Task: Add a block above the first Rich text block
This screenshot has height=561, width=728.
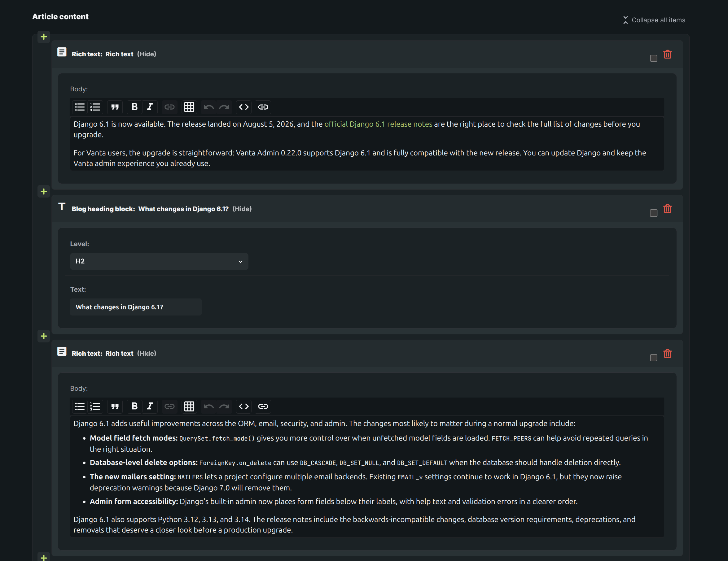Action: (44, 37)
